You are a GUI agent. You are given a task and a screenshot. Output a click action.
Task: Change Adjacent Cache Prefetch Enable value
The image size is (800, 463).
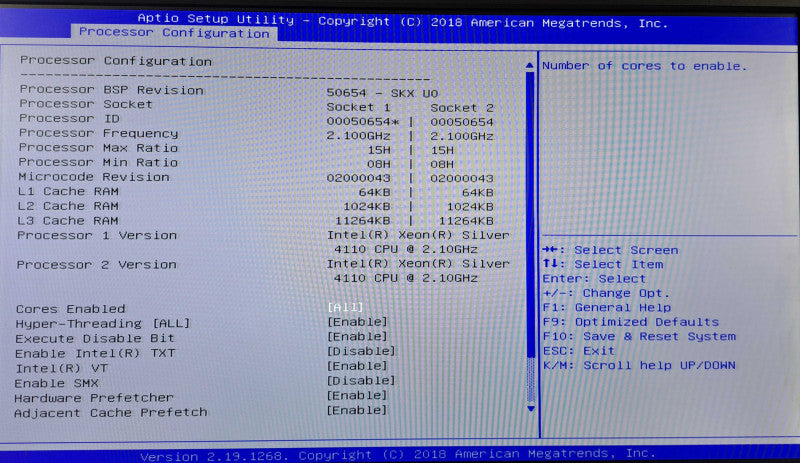pos(357,410)
